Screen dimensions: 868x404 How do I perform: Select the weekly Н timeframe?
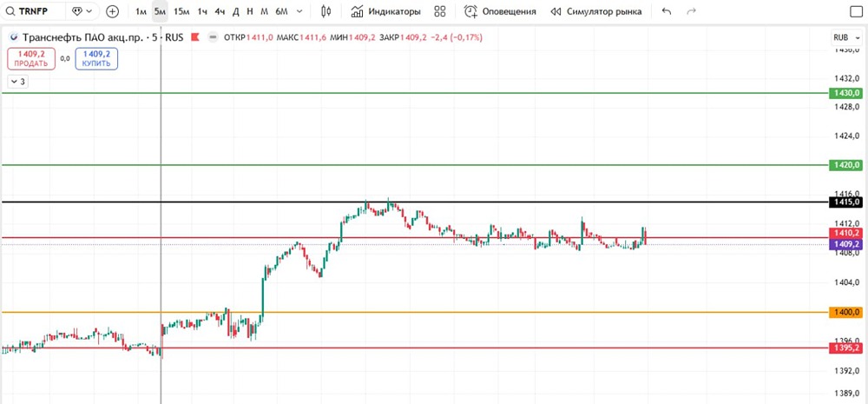(x=250, y=11)
